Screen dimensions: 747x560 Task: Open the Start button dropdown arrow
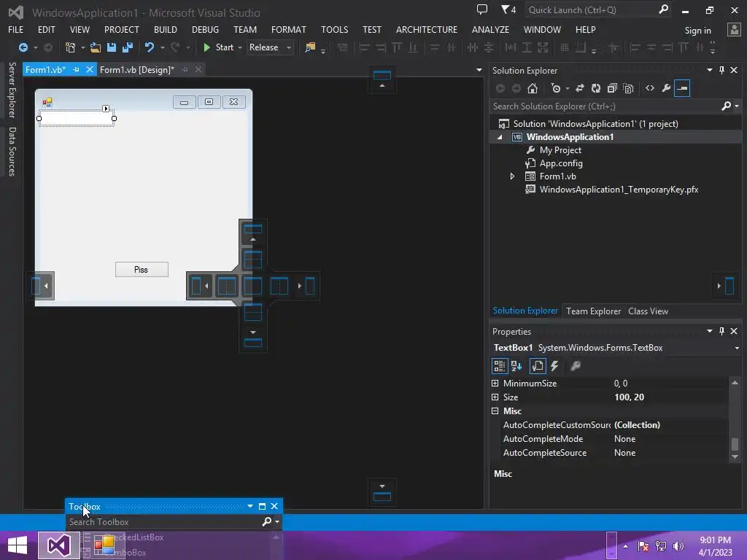(x=239, y=47)
